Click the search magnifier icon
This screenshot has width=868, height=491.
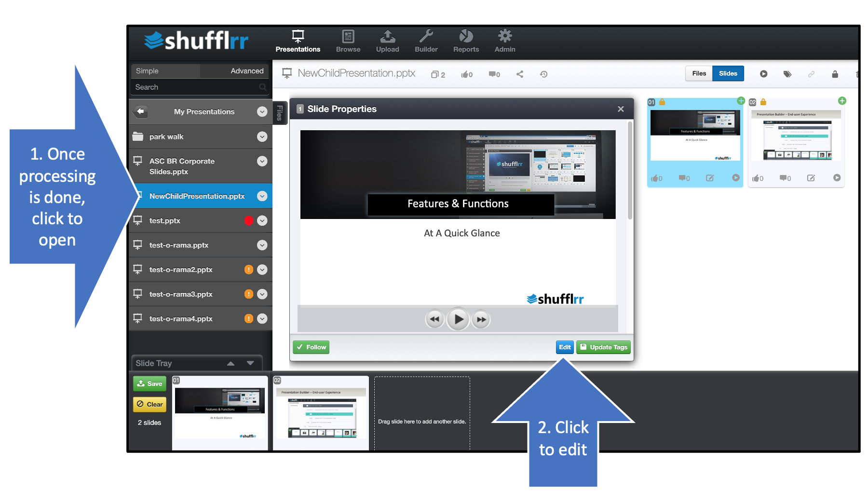click(263, 87)
